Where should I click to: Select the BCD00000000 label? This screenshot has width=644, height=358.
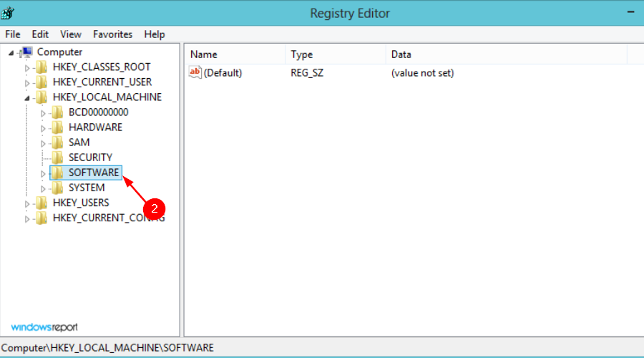[x=98, y=112]
